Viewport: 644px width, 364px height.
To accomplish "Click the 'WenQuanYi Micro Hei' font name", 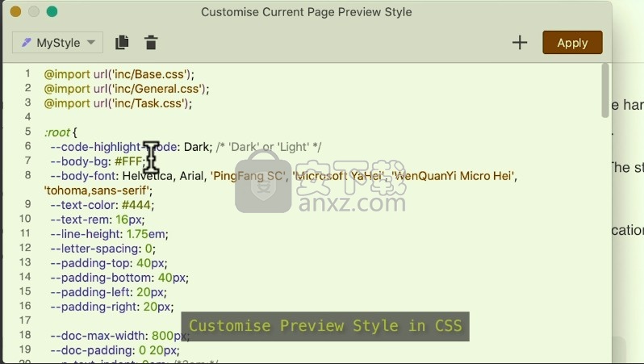I will [x=454, y=176].
